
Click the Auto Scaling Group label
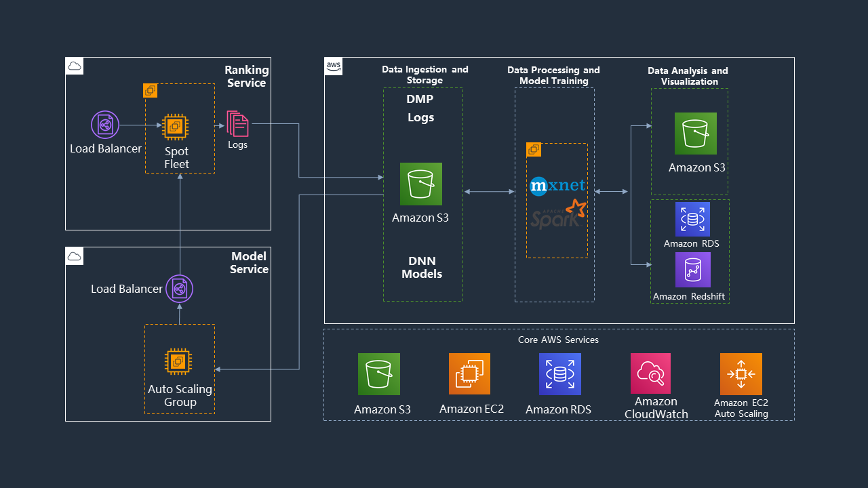pyautogui.click(x=180, y=396)
